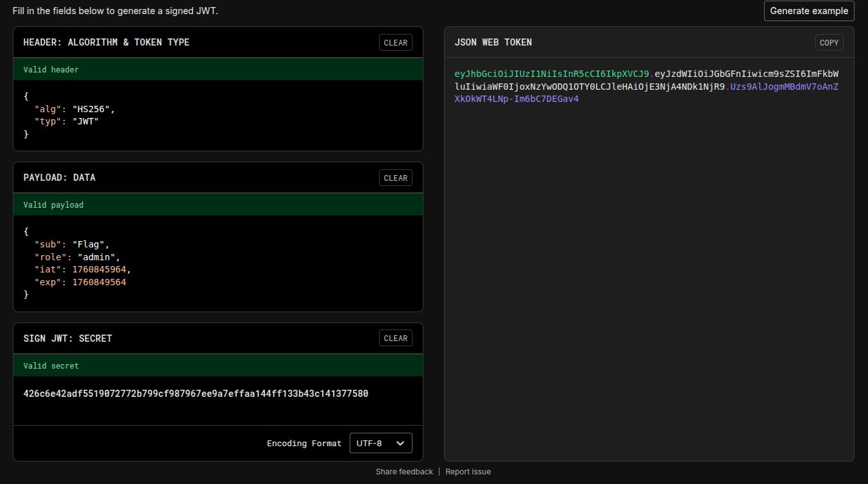Image resolution: width=868 pixels, height=484 pixels.
Task: Open the Share feedback link
Action: pos(404,472)
